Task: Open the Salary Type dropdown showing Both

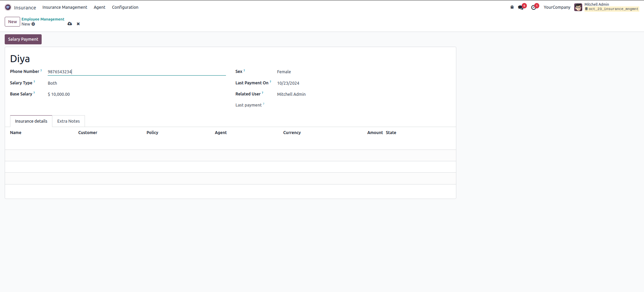Action: coord(137,83)
